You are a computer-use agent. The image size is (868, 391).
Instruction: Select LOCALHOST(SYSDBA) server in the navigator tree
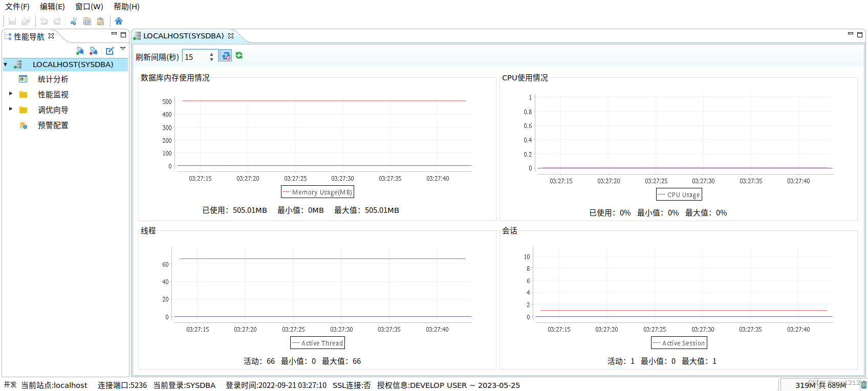73,64
